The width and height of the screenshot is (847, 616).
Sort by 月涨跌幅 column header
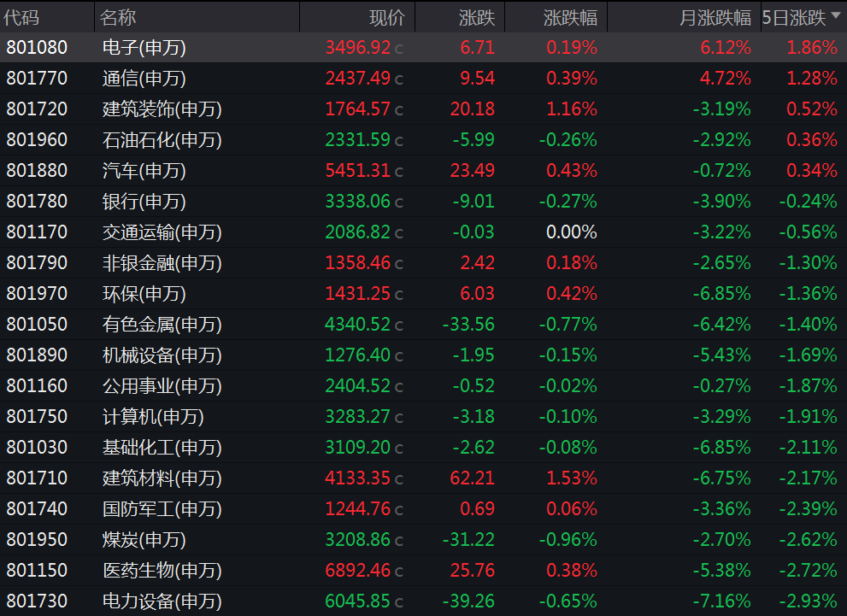click(715, 17)
